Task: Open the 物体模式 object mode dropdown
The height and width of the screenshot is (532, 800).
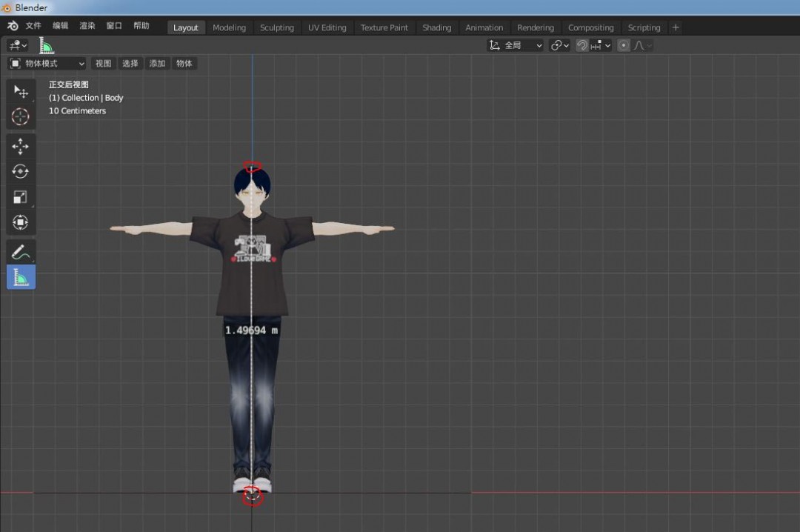Action: (47, 63)
